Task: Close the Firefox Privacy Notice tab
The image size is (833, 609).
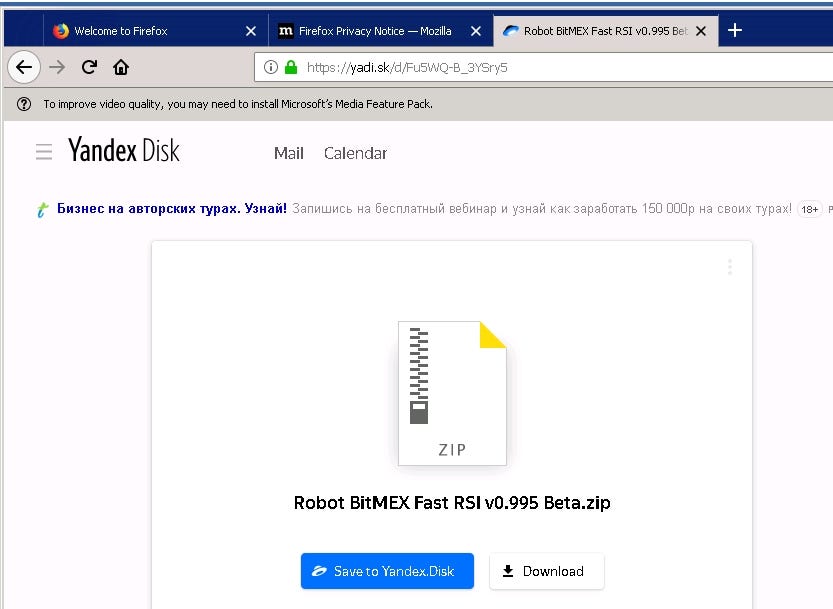Action: tap(476, 31)
